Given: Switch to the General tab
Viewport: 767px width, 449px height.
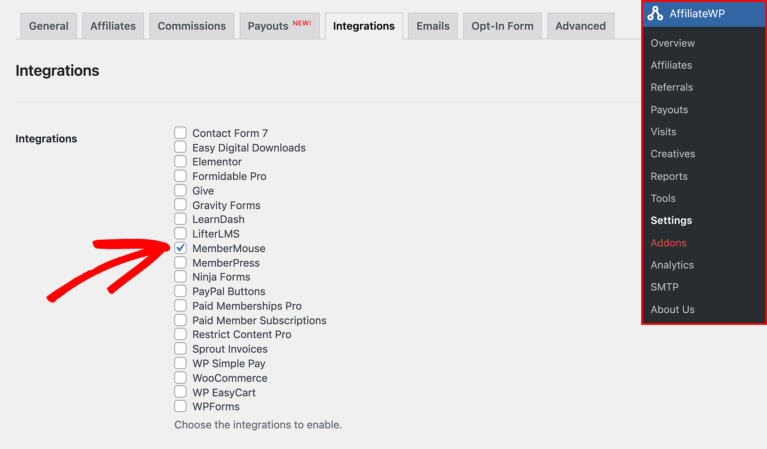Looking at the screenshot, I should tap(48, 26).
